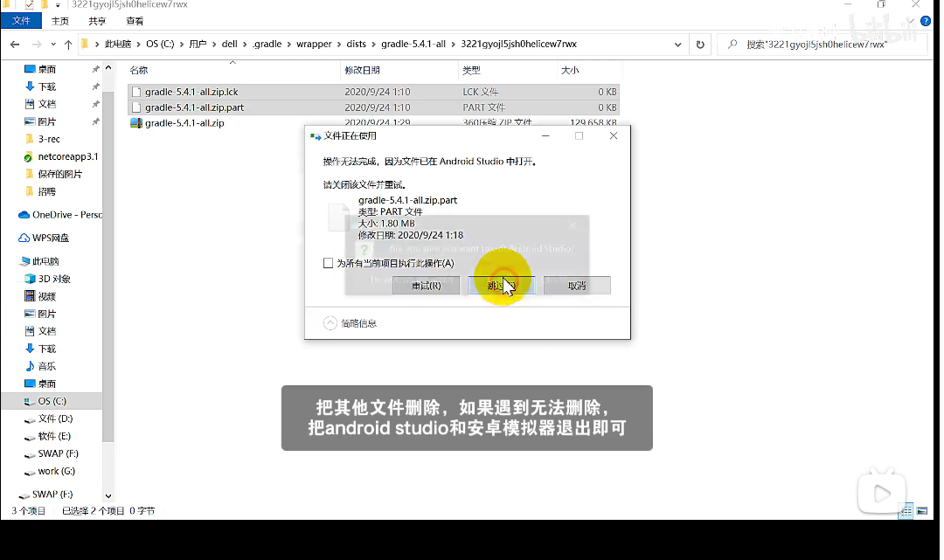The height and width of the screenshot is (560, 944).
Task: Go up one folder level arrow
Action: [68, 44]
